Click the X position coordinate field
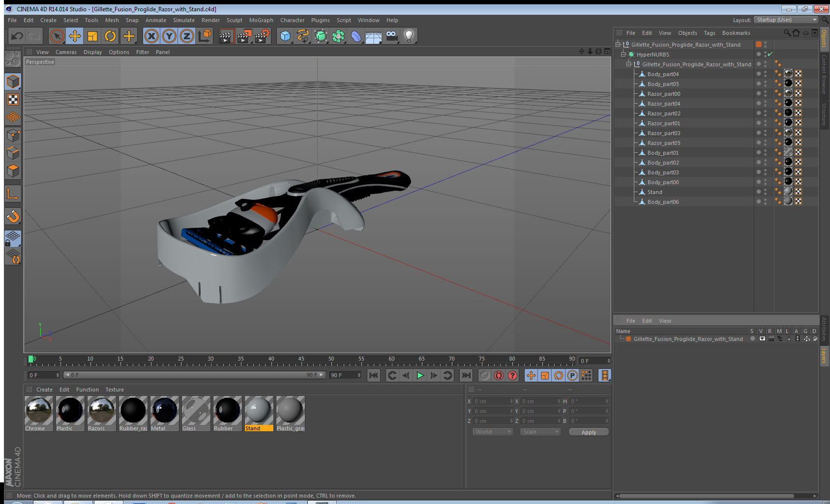 (493, 401)
